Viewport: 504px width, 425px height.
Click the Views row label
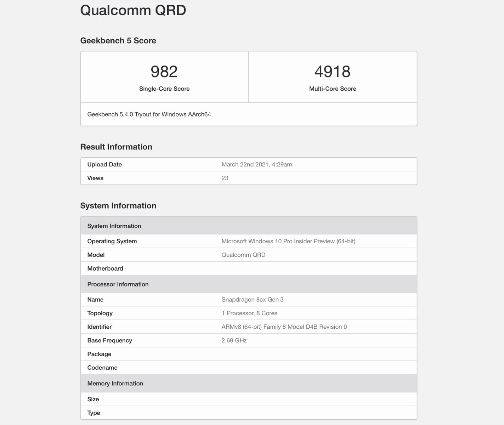pos(95,178)
